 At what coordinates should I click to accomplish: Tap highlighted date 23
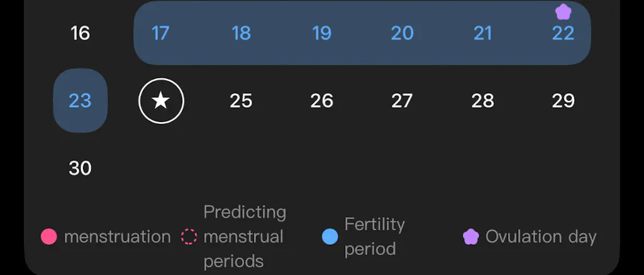(80, 101)
